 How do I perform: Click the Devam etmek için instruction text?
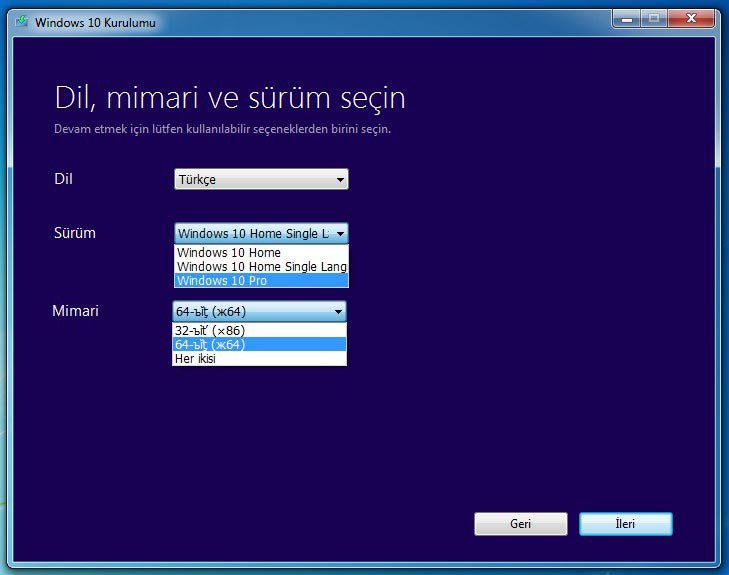tap(222, 129)
